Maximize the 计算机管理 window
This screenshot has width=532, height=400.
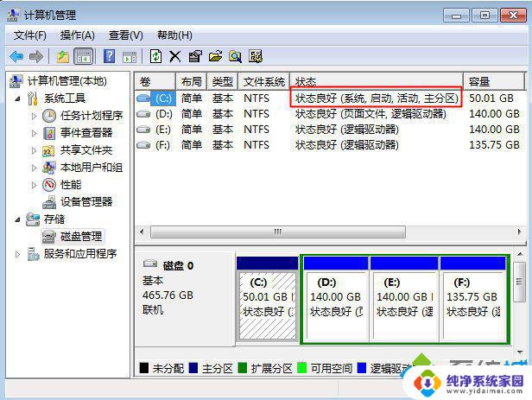click(485, 16)
